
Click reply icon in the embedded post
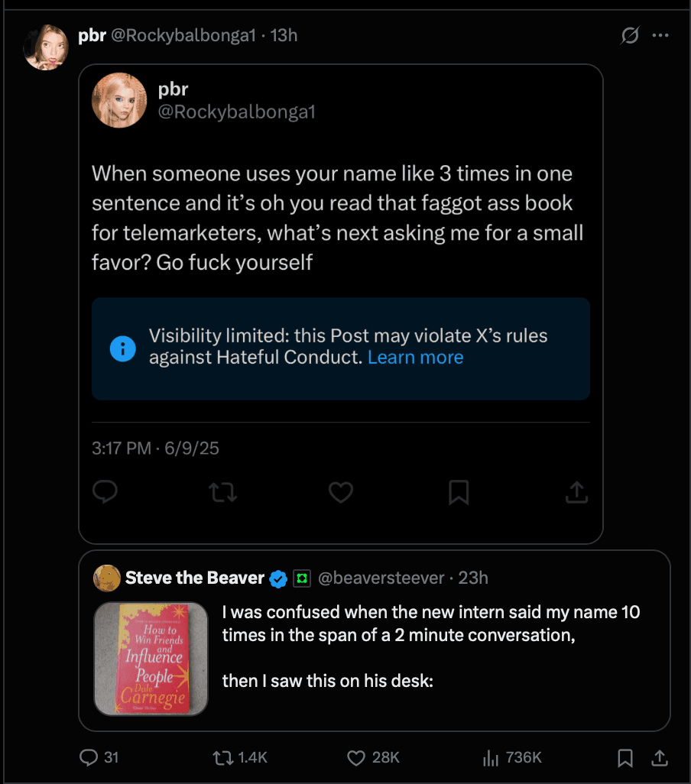[x=105, y=492]
